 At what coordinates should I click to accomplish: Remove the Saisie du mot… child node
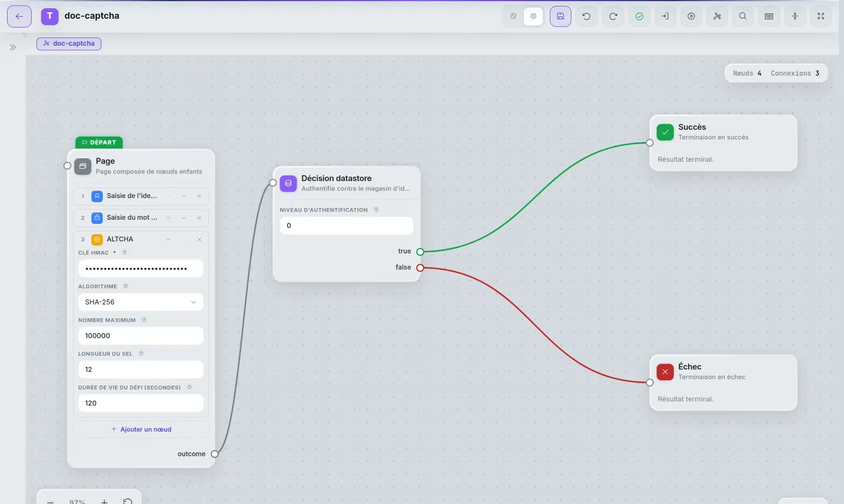pyautogui.click(x=199, y=218)
